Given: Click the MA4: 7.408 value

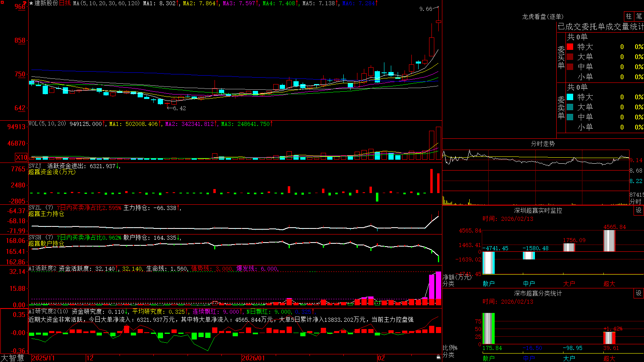Looking at the screenshot, I should pos(281,3).
